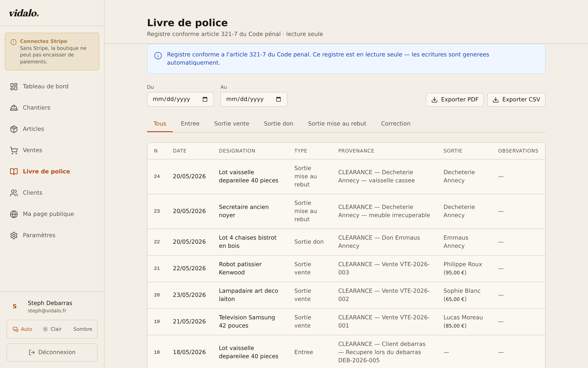The width and height of the screenshot is (588, 368).
Task: Open the Clients page
Action: 52,193
